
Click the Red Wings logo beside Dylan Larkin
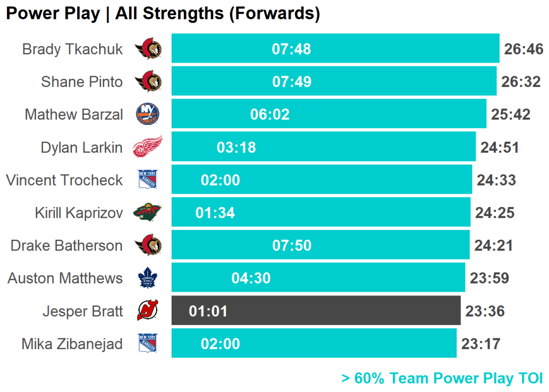(x=147, y=147)
